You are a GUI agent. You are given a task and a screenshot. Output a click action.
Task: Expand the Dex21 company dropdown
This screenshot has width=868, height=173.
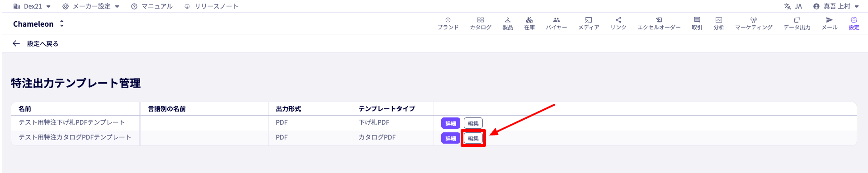point(32,6)
